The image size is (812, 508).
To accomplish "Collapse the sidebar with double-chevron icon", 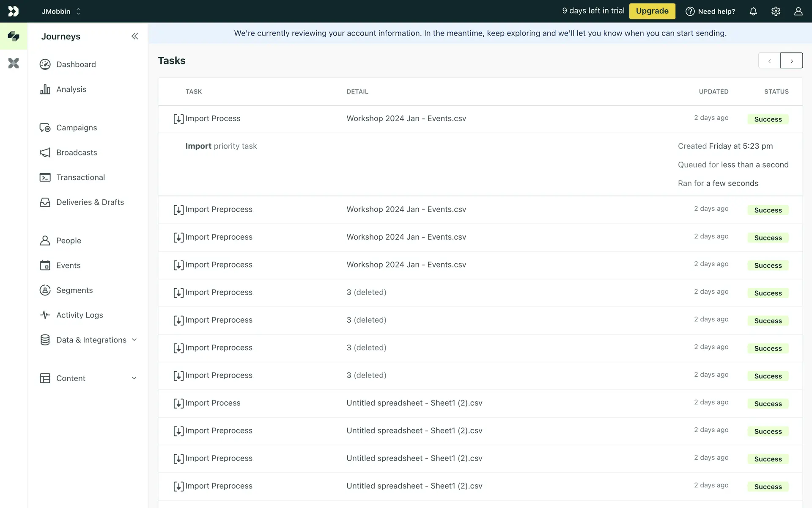I will point(134,36).
